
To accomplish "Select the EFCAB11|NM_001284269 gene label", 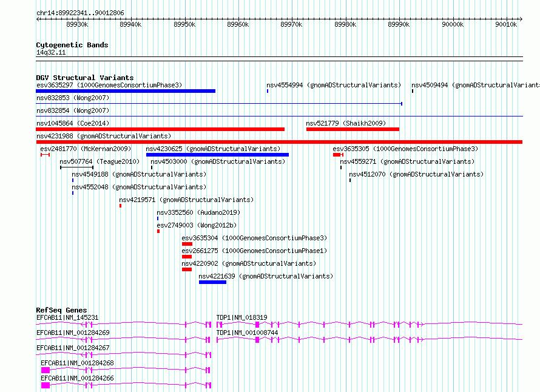I will coord(73,333).
